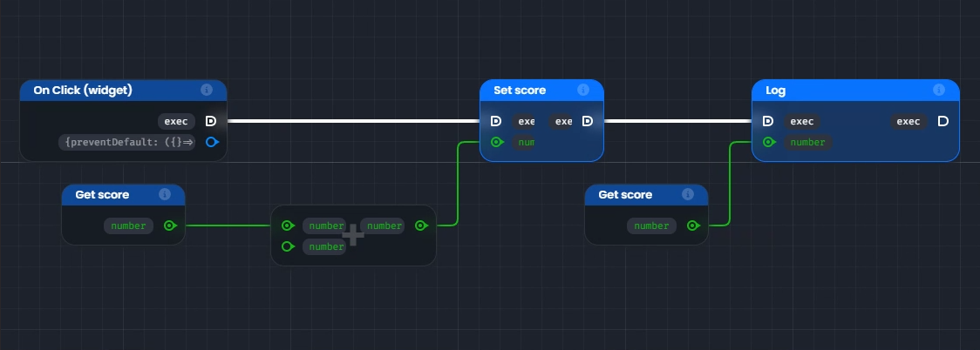Click number label on Log node
980x350 pixels.
[x=807, y=142]
